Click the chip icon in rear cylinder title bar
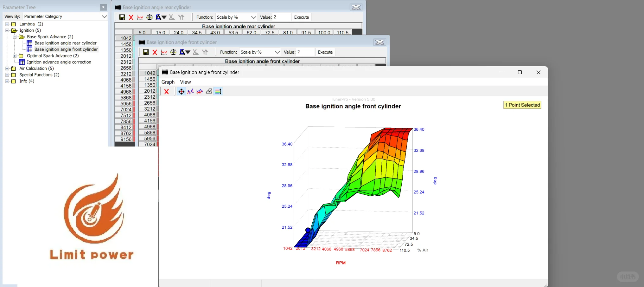Screen dimensions: 644x287 [x=118, y=7]
